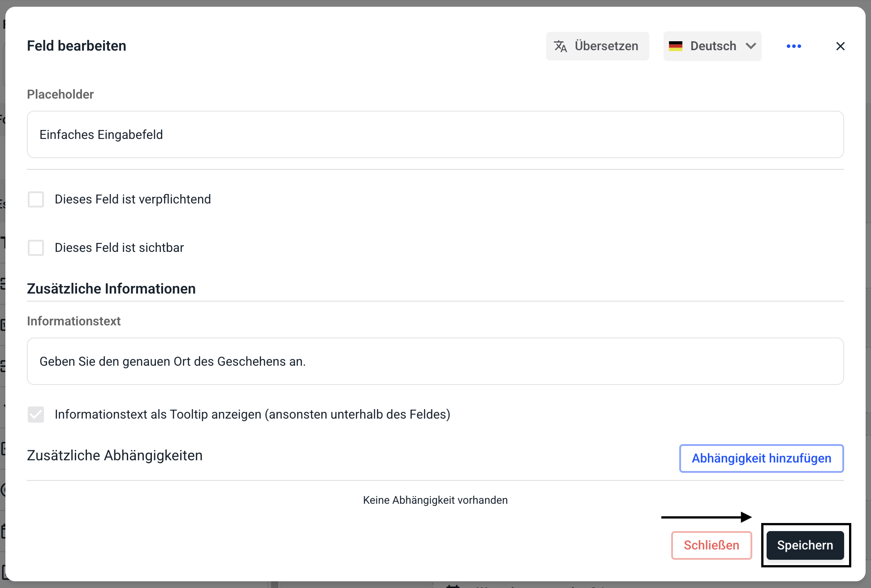Click the 'Dieses Feld ist verpflichtend' label text
Image resolution: width=871 pixels, height=588 pixels.
pyautogui.click(x=133, y=199)
